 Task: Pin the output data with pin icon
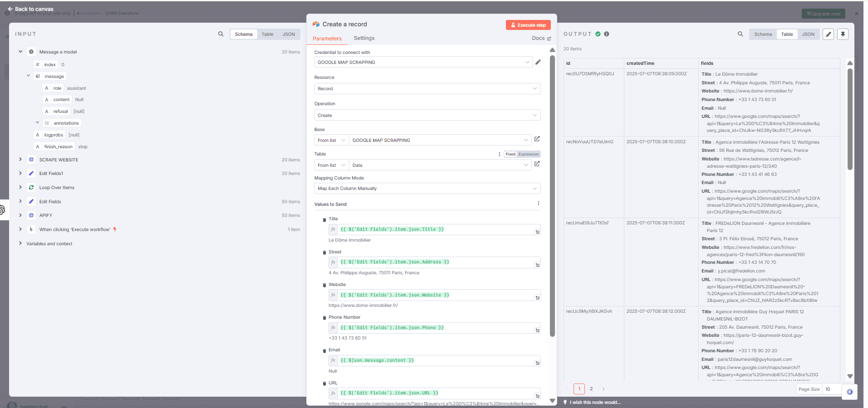coord(843,34)
